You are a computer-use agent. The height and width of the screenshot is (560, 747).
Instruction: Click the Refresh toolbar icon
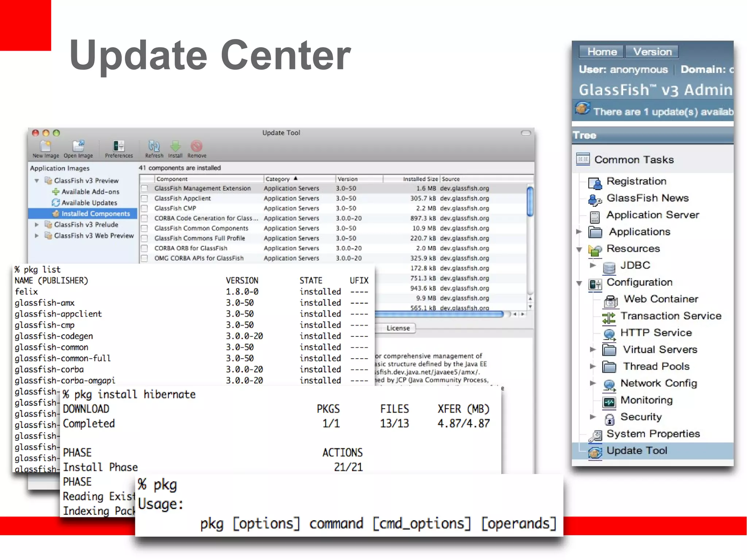[x=154, y=146]
